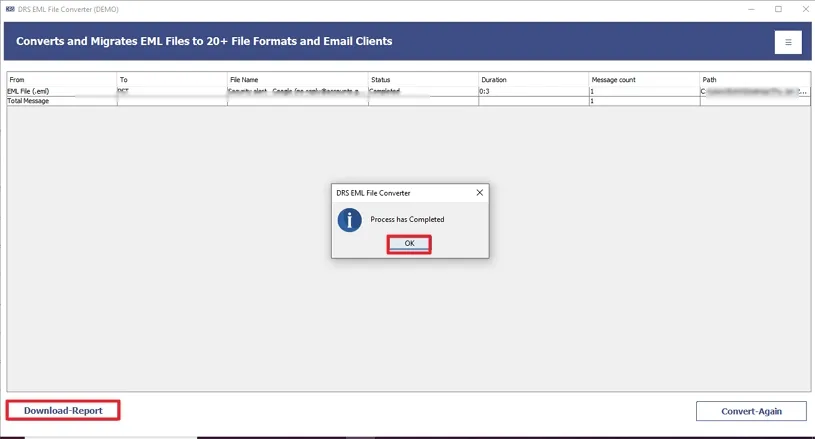Select the From column header
Image resolution: width=815 pixels, height=439 pixels.
61,79
